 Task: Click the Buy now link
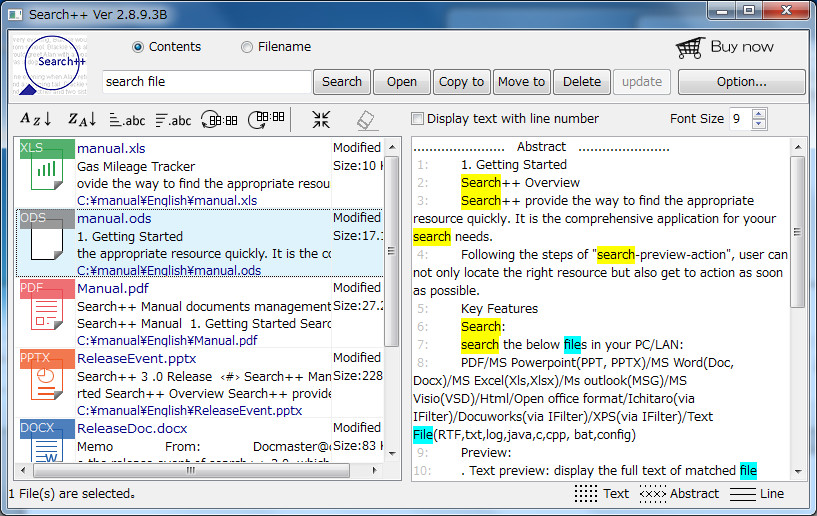pos(742,47)
